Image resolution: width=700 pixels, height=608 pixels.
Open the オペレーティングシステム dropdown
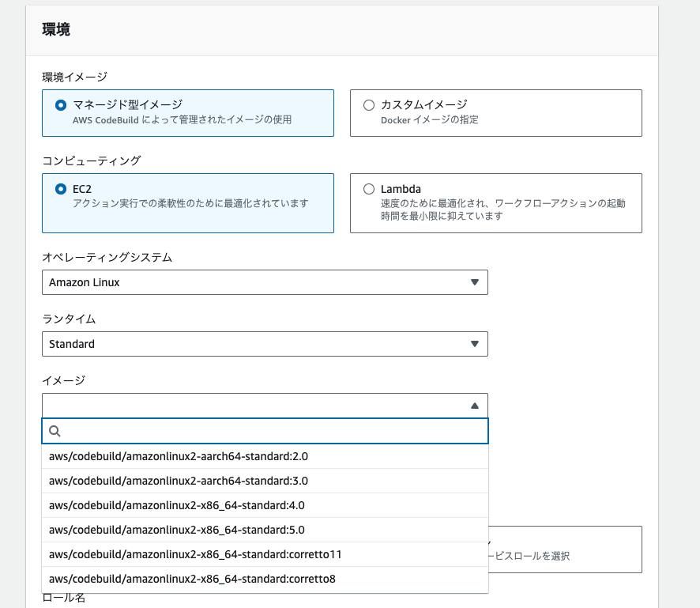point(265,282)
